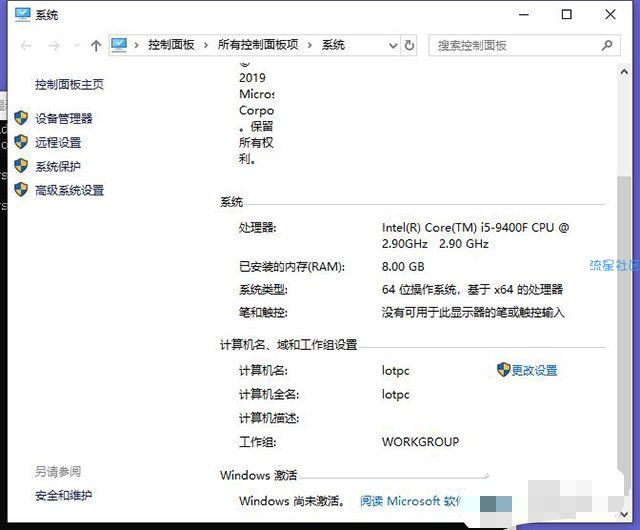Viewport: 640px width, 530px height.
Task: Refresh the page with the refresh icon
Action: 409,45
